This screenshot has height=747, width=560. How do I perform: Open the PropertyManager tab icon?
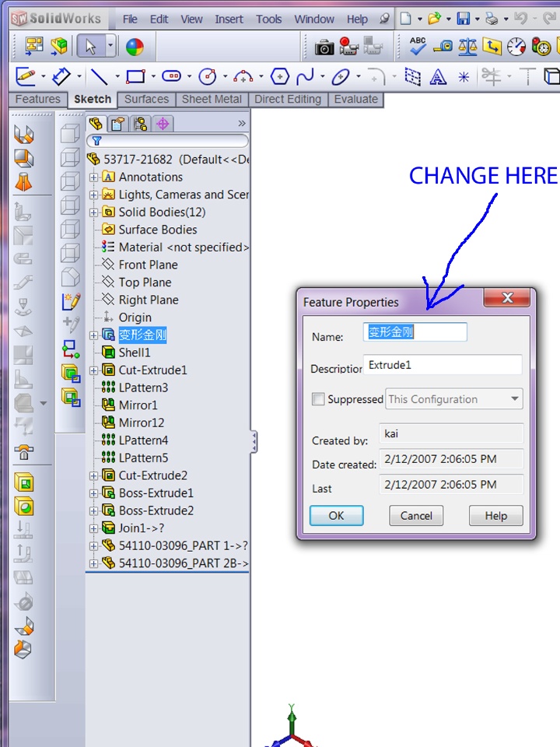tap(117, 124)
